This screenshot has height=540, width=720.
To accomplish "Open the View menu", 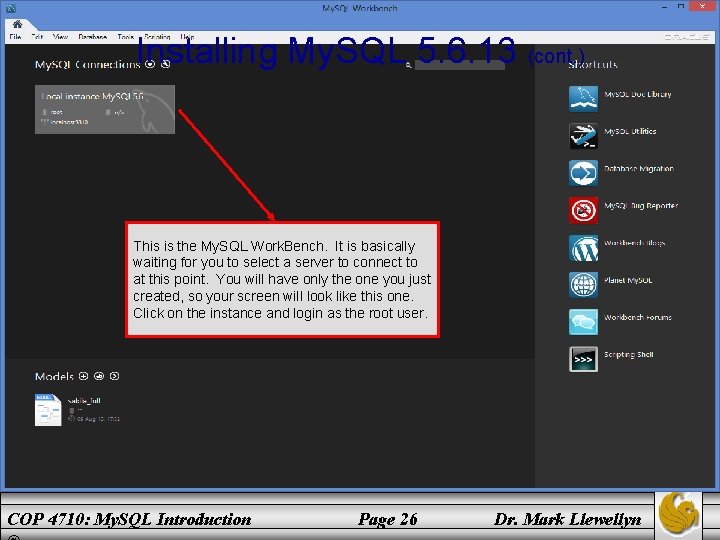I will [60, 37].
